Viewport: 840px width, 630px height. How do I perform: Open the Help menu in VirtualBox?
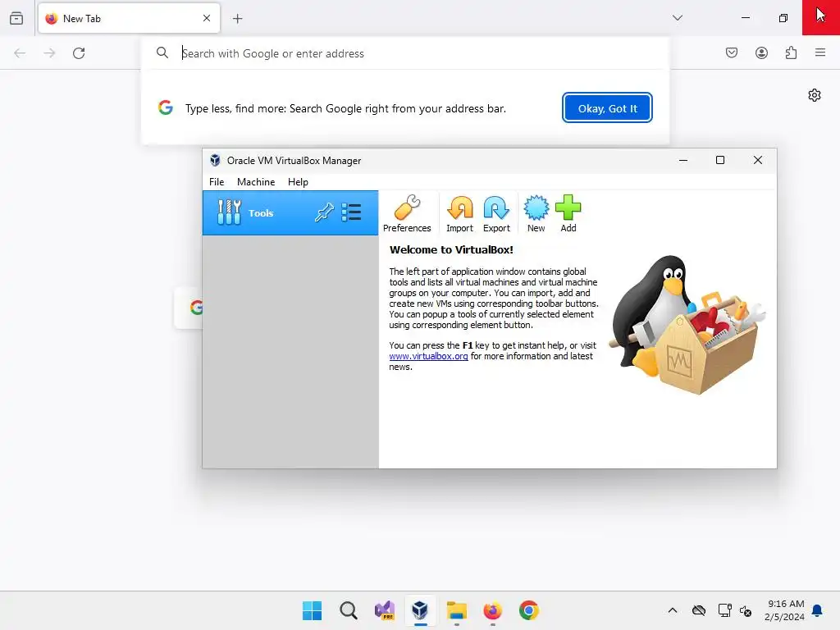pyautogui.click(x=298, y=181)
